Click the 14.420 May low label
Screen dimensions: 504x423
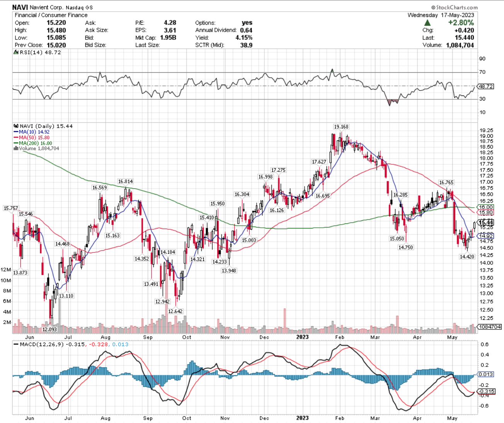tap(467, 257)
